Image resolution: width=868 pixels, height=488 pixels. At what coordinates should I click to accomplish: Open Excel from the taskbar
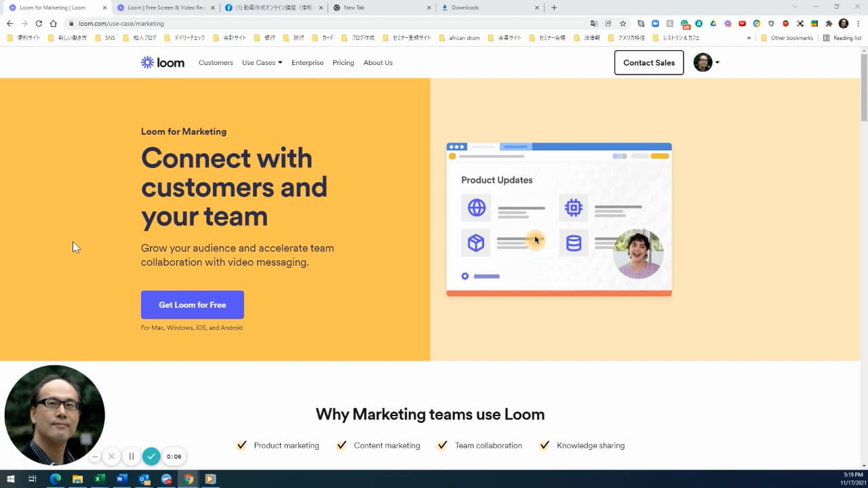[100, 479]
